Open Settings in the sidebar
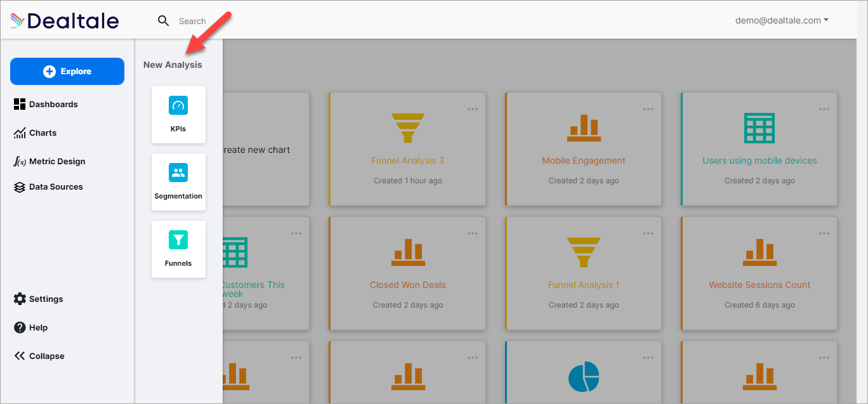The image size is (868, 404). coord(38,299)
